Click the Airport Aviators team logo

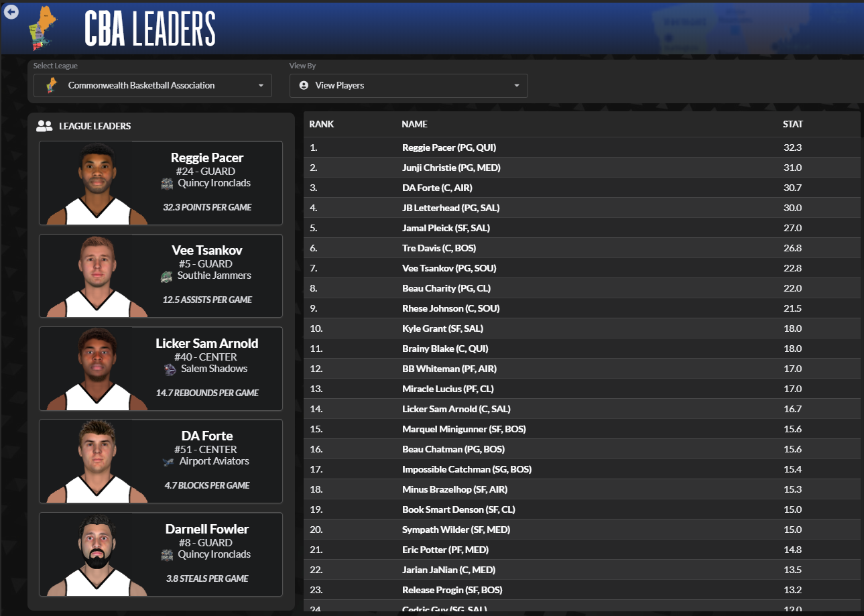tap(168, 461)
